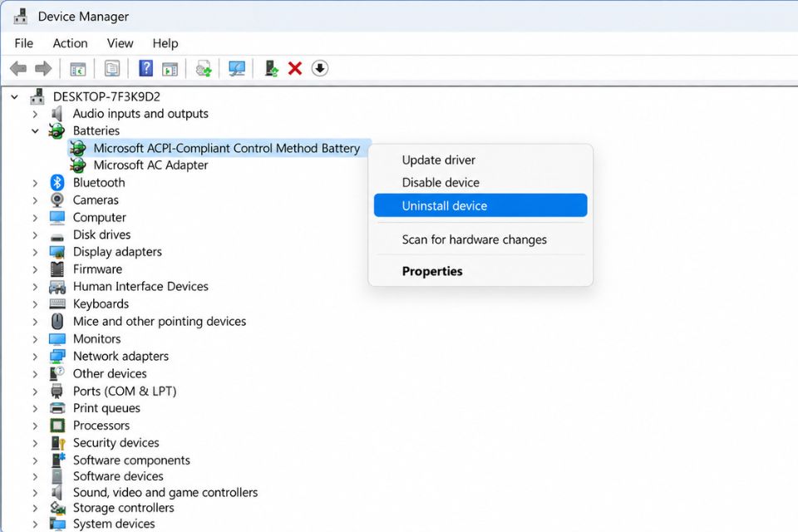Select Microsoft ACPI-Compliant Control Method Battery

click(226, 148)
